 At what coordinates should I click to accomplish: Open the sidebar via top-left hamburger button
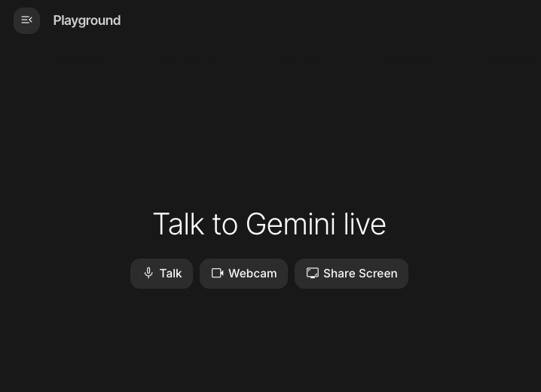[26, 20]
